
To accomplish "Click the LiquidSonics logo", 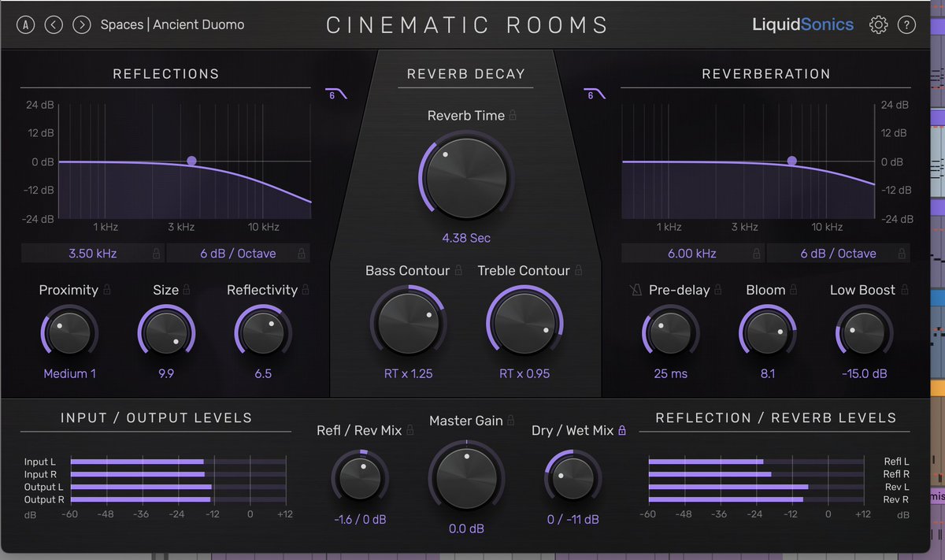I will [x=802, y=24].
